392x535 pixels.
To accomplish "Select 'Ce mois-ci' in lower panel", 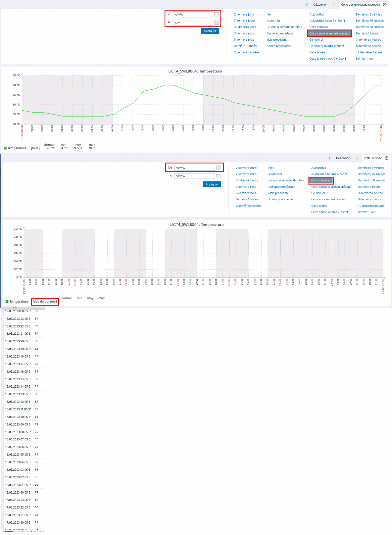I will coord(318,193).
